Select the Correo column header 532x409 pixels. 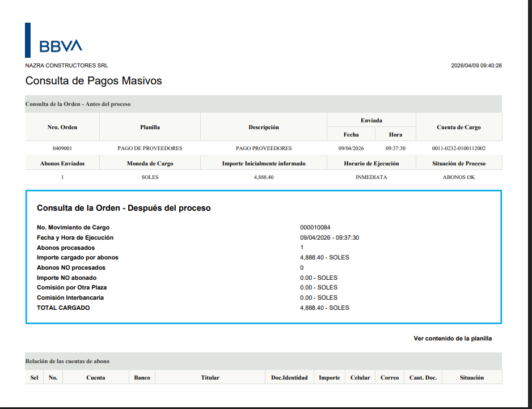390,377
